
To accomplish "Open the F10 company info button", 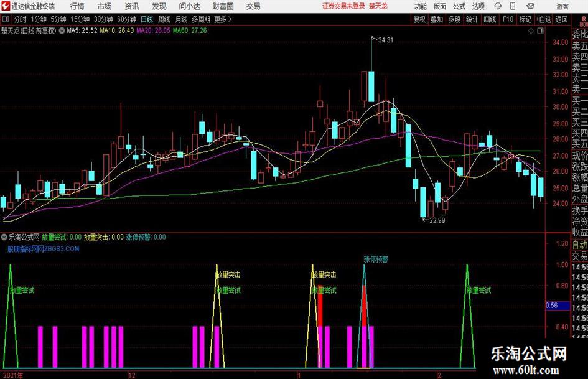I will (508, 19).
